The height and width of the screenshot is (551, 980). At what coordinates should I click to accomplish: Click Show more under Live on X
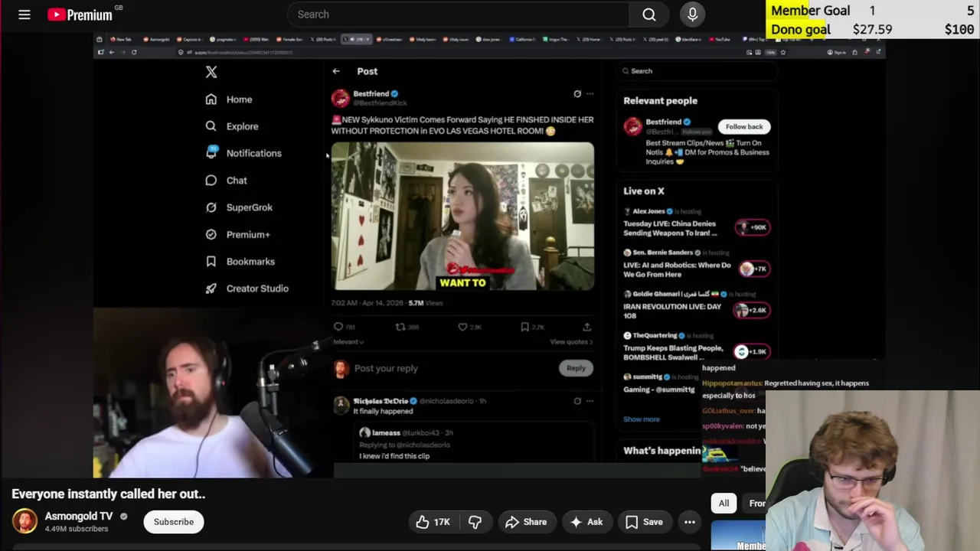point(642,419)
